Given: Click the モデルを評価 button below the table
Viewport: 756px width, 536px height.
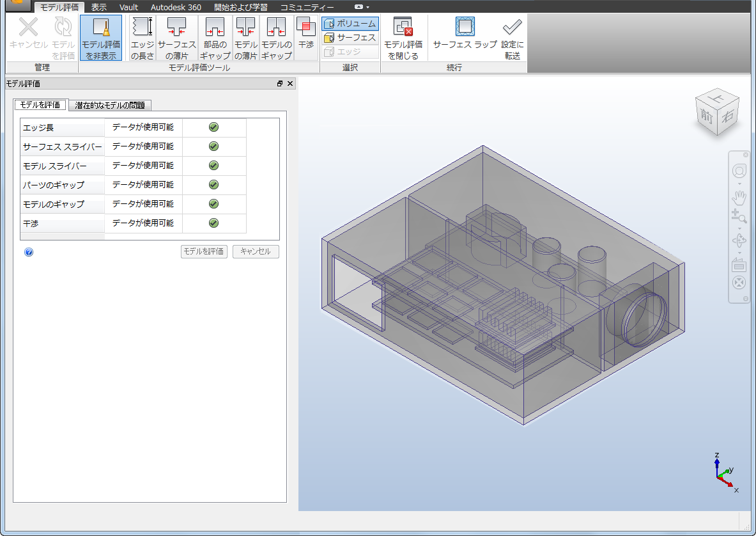Looking at the screenshot, I should (204, 251).
